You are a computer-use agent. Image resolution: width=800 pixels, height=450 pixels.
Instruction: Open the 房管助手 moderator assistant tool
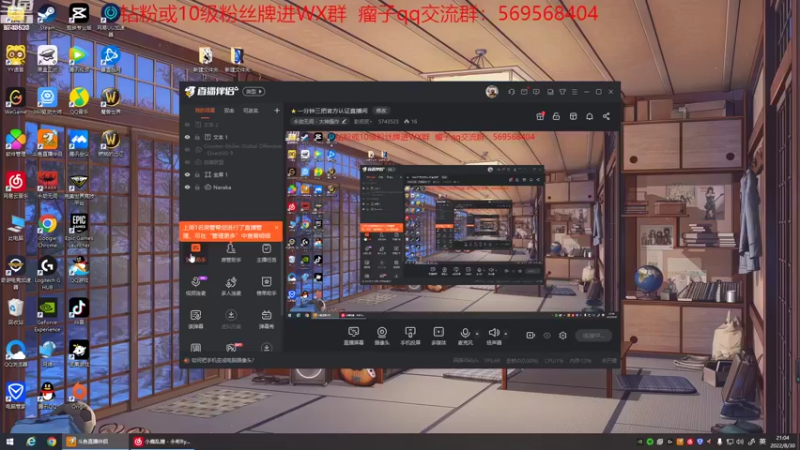pos(231,253)
